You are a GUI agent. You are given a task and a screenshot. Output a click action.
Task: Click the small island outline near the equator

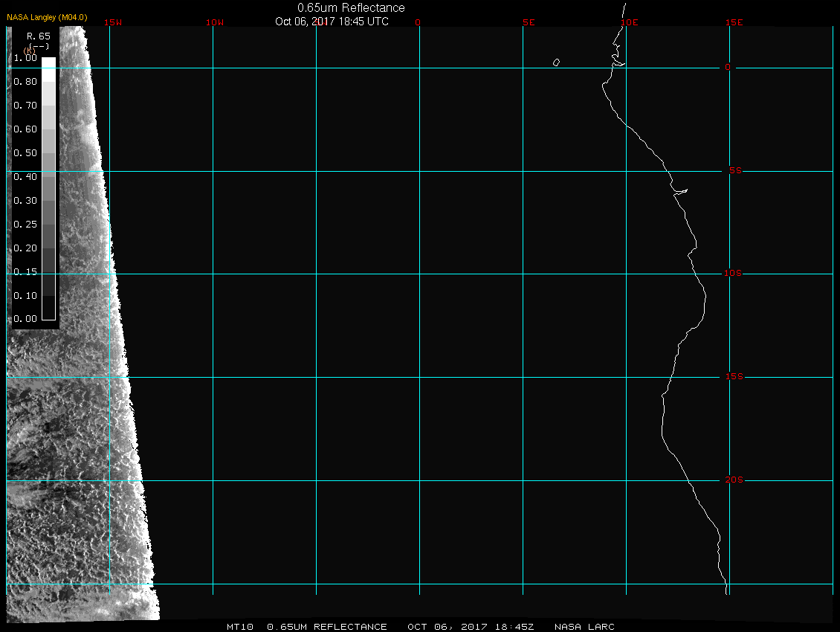point(556,62)
